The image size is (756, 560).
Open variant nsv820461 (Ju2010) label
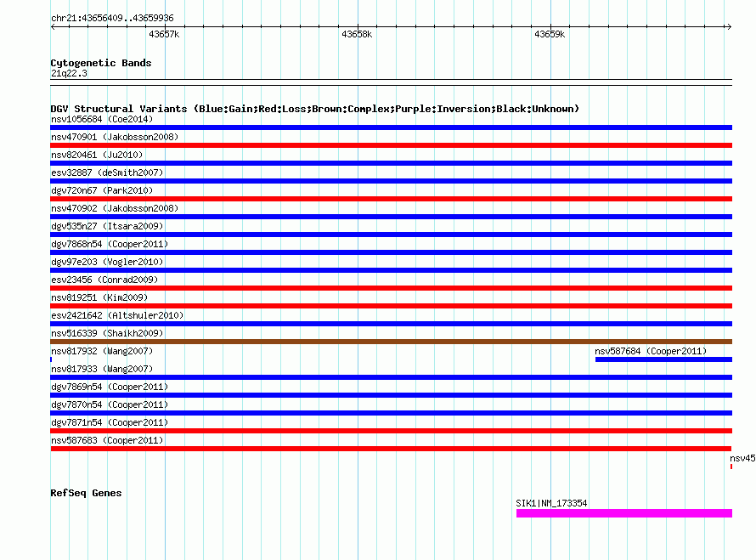(97, 155)
